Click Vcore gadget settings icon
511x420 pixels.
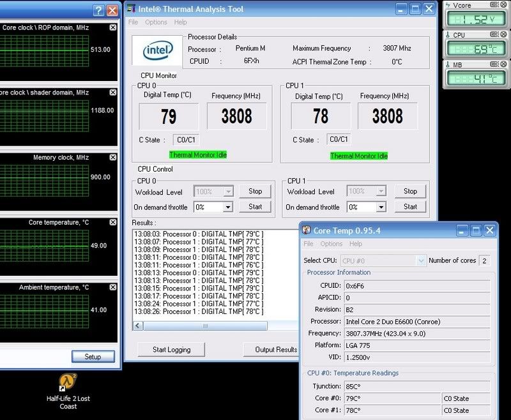494,4
